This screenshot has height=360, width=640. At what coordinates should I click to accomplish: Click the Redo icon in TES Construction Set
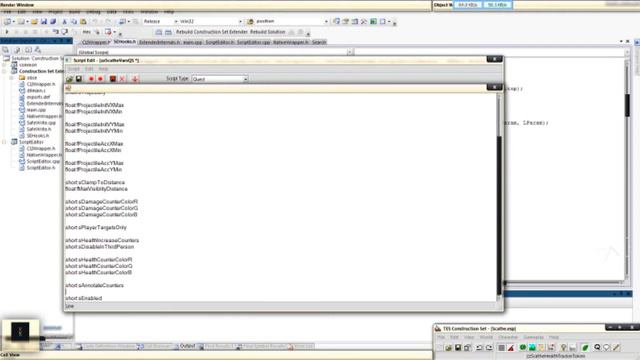tap(489, 348)
